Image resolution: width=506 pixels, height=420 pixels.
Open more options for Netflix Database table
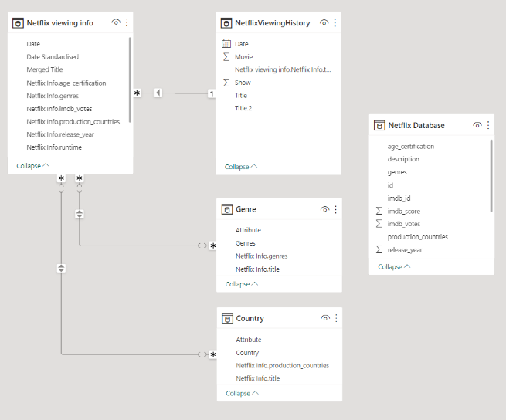tap(488, 125)
